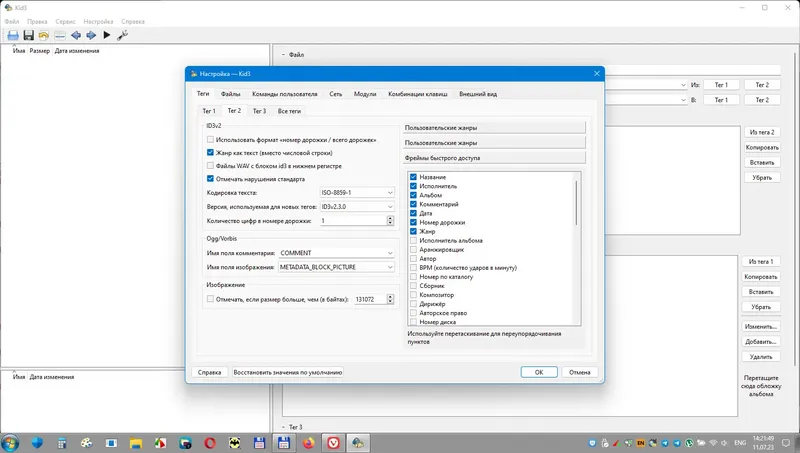
Task: Uncheck «Жанр как текст» option
Action: 210,153
